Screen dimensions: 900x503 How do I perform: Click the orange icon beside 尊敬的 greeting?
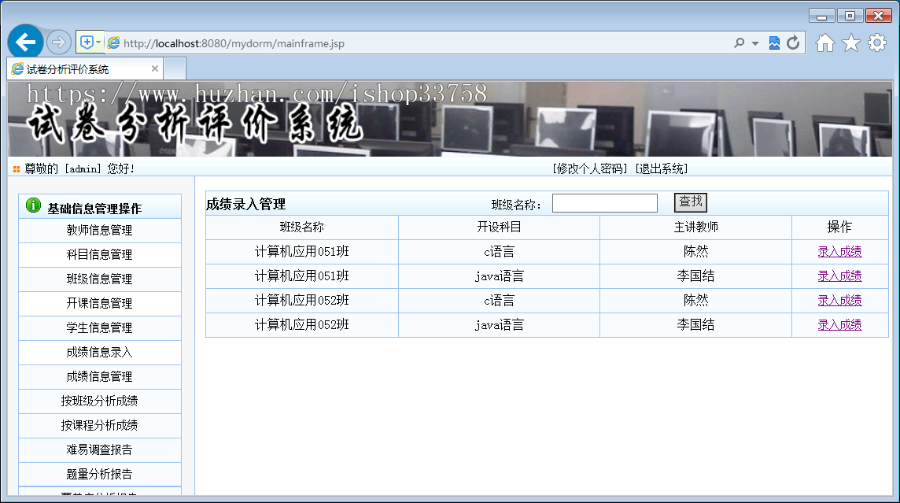[16, 169]
